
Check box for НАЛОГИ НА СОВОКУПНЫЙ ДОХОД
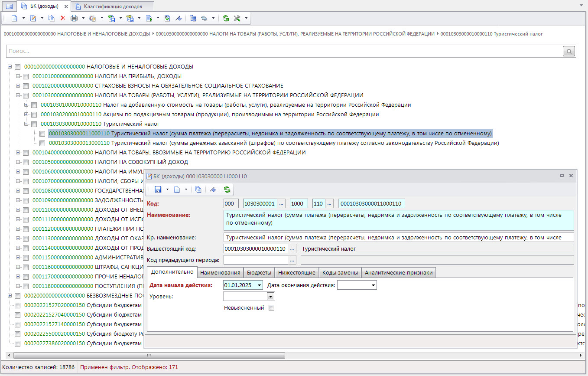click(x=26, y=162)
